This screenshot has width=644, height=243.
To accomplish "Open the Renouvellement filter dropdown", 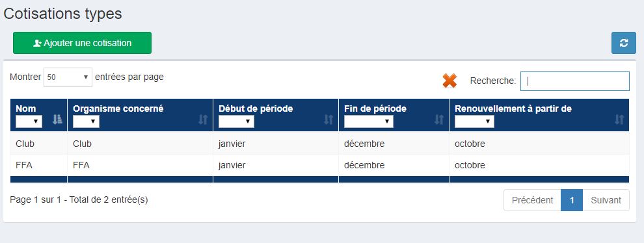I will tap(474, 122).
